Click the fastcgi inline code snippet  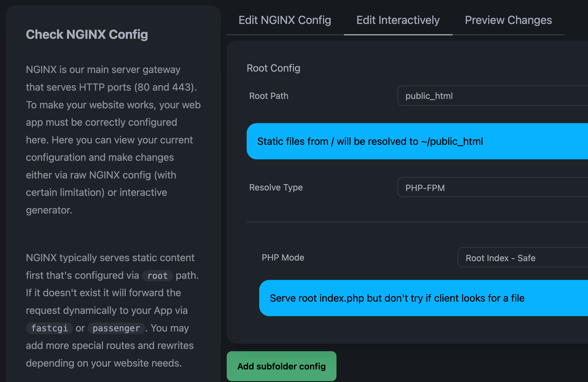tap(49, 328)
